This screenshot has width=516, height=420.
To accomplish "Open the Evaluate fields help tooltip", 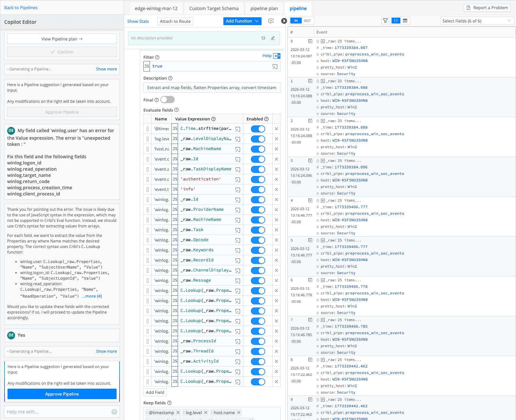I will click(177, 110).
